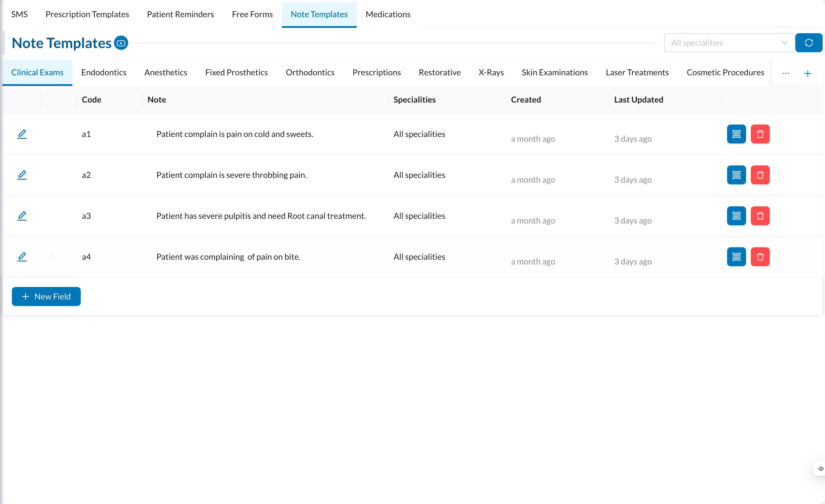Show more category tabs via ellipsis
Screen dimensions: 825x504
coord(786,73)
